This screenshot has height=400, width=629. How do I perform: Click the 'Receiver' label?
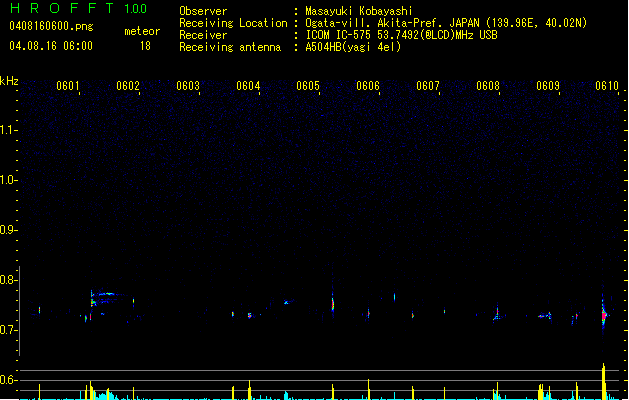tap(203, 35)
